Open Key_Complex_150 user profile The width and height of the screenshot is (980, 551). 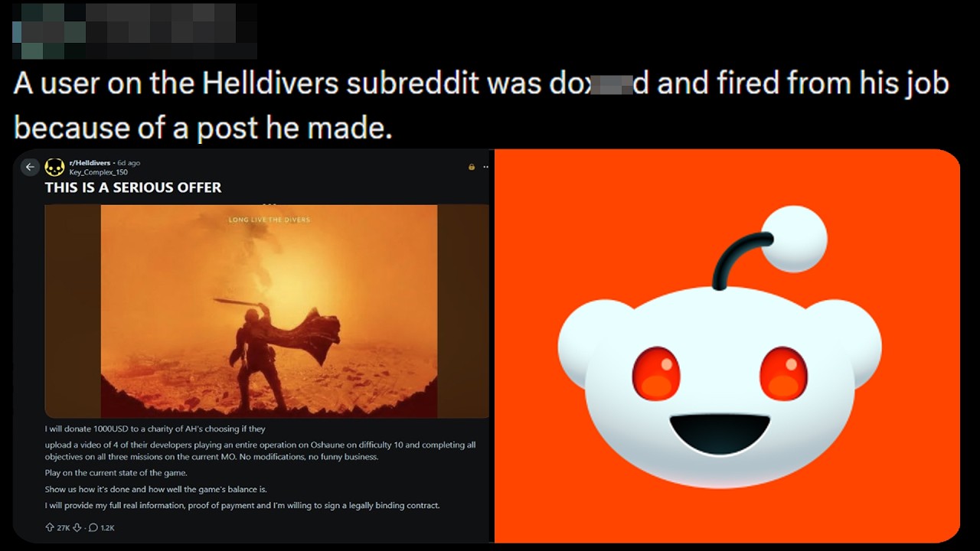coord(98,172)
